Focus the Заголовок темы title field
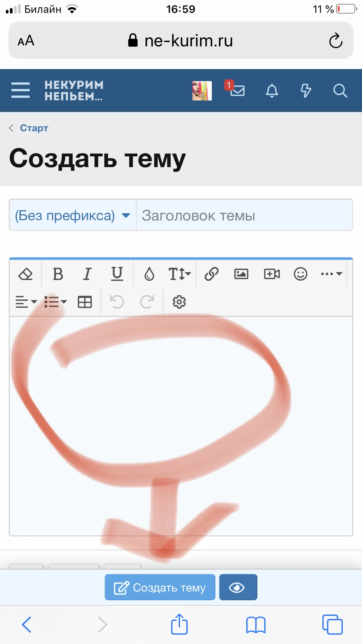This screenshot has height=644, width=362. 245,215
